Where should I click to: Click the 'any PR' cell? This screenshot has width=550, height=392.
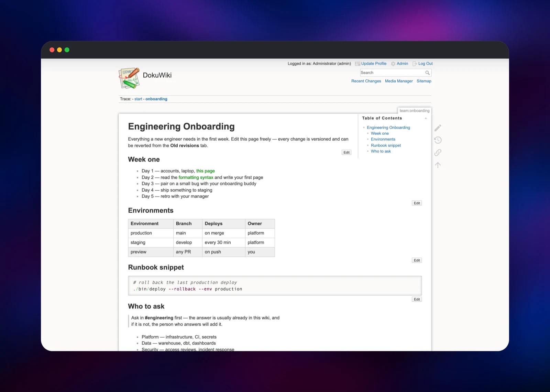(188, 252)
